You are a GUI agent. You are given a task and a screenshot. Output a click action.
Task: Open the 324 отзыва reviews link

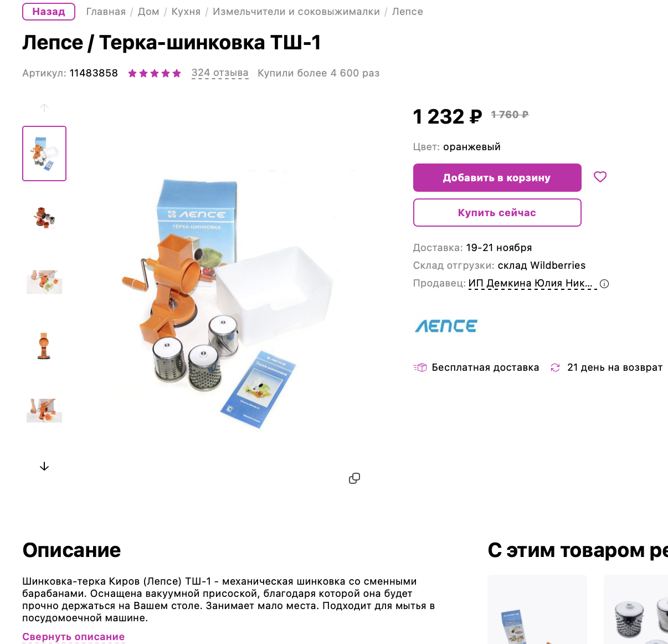pyautogui.click(x=220, y=73)
